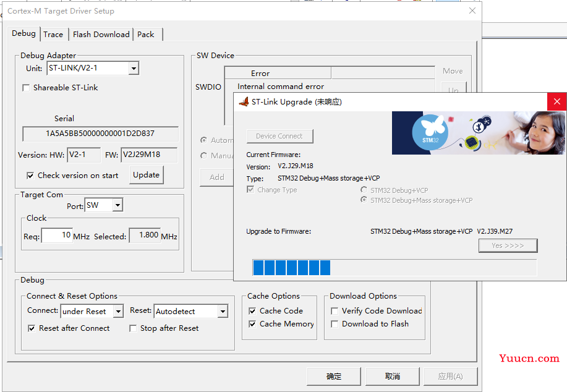Image resolution: width=567 pixels, height=392 pixels.
Task: Select the Automatic detection radio button
Action: pos(204,140)
